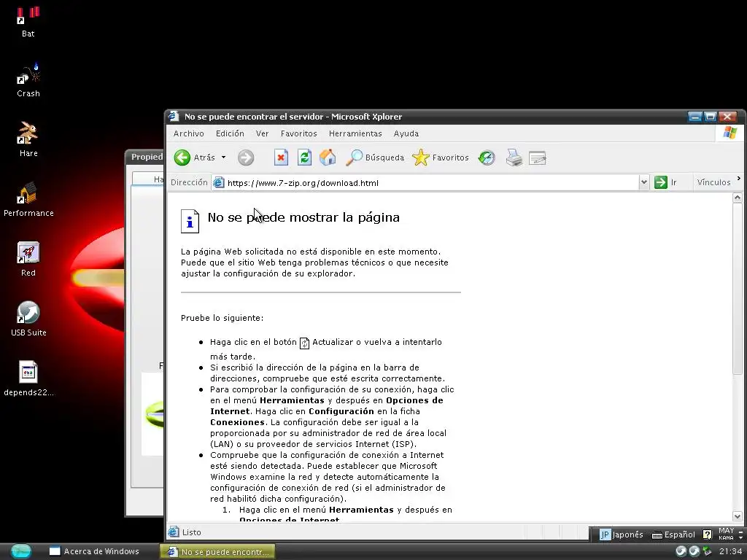Stop loading with the red X icon
747x560 pixels.
pyautogui.click(x=281, y=157)
